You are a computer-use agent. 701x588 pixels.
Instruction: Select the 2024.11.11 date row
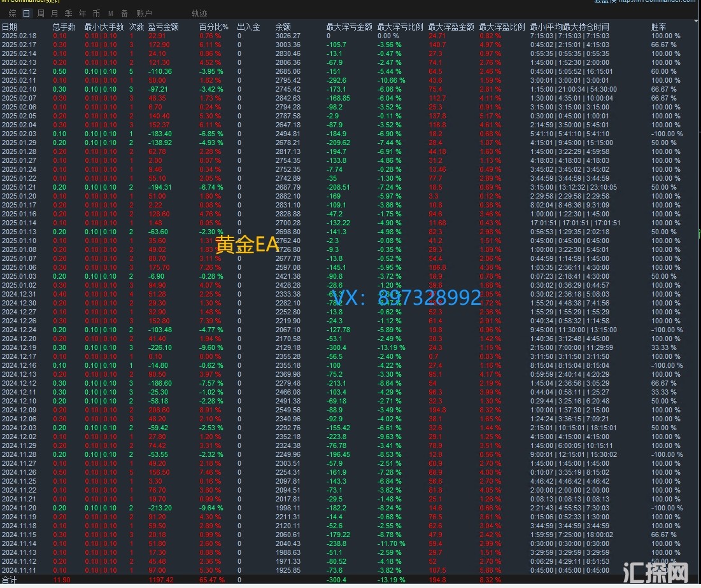coord(19,571)
